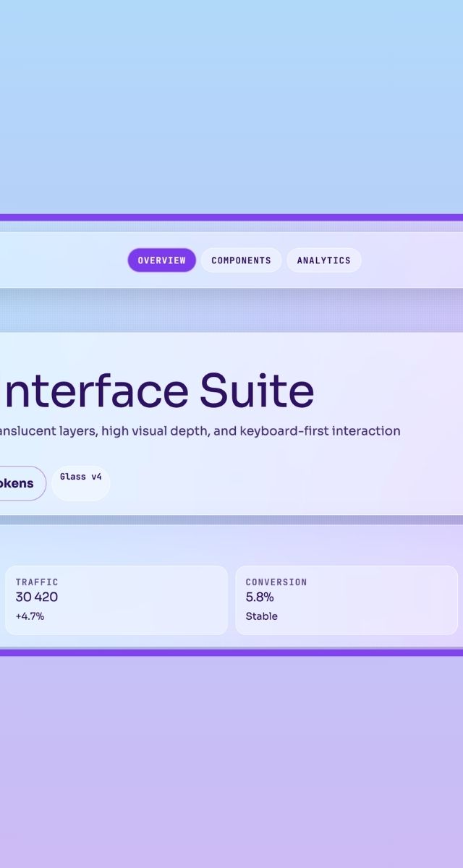
Task: Click the '+4.7%' traffic change
Action: tap(30, 616)
